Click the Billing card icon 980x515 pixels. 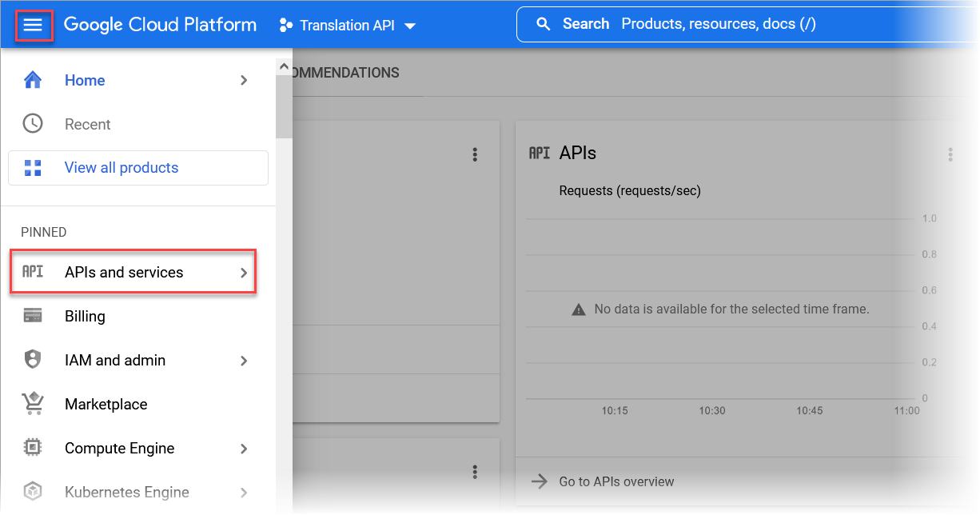(x=33, y=316)
